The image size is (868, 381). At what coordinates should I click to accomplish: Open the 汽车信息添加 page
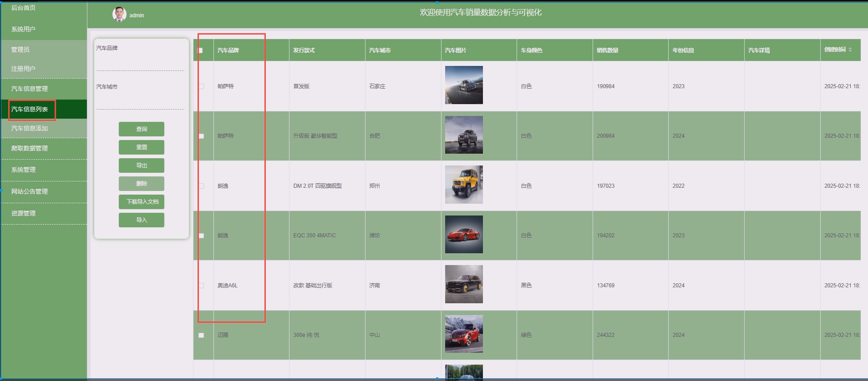tap(44, 128)
